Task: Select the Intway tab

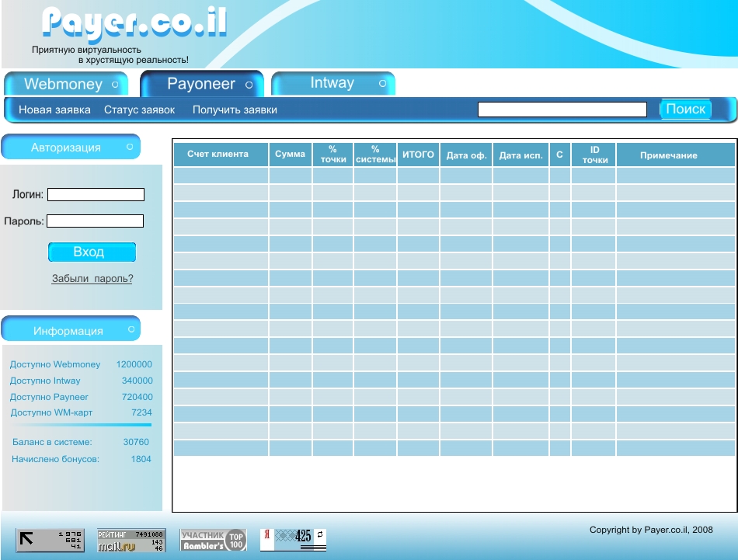Action: point(333,83)
